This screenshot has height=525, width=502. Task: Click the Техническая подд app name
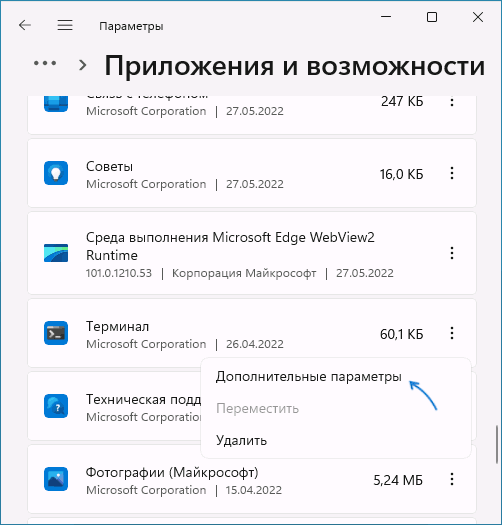point(143,399)
